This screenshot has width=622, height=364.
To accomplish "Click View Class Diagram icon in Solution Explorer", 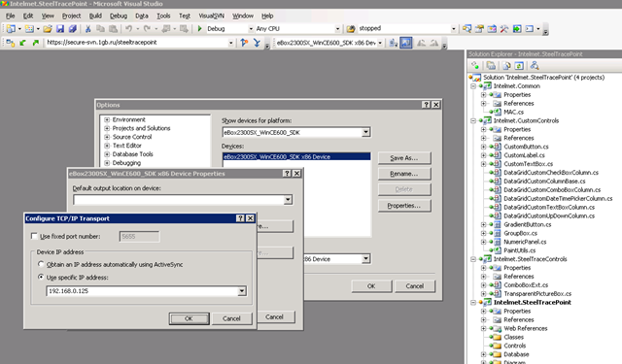I will (x=535, y=66).
